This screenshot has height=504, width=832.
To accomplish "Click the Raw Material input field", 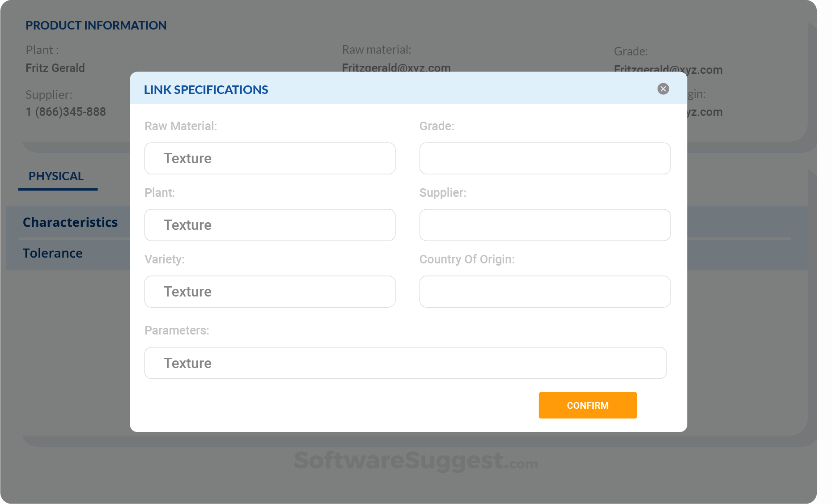I will tap(270, 158).
